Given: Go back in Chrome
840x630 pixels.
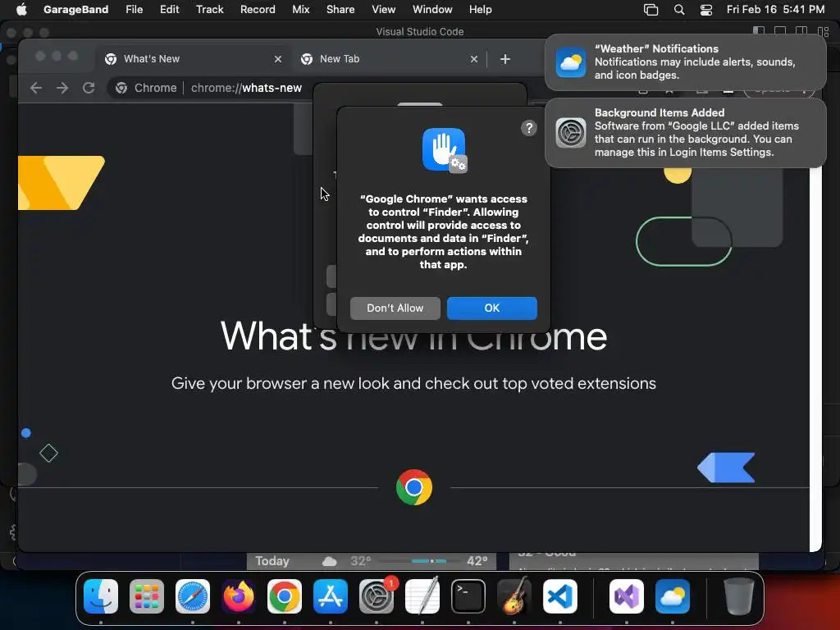Looking at the screenshot, I should tap(36, 88).
